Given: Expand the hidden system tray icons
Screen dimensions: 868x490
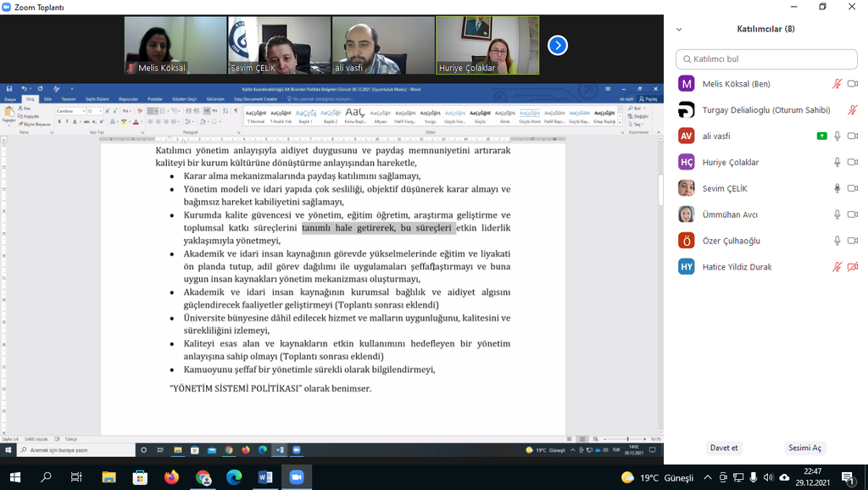Looking at the screenshot, I should click(x=708, y=477).
